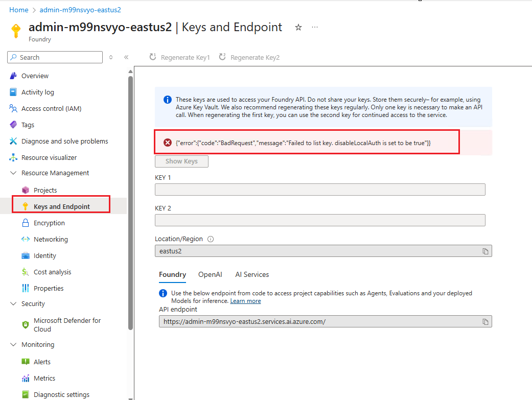The image size is (532, 400).
Task: Open Diagnostic settings page
Action: pyautogui.click(x=61, y=394)
